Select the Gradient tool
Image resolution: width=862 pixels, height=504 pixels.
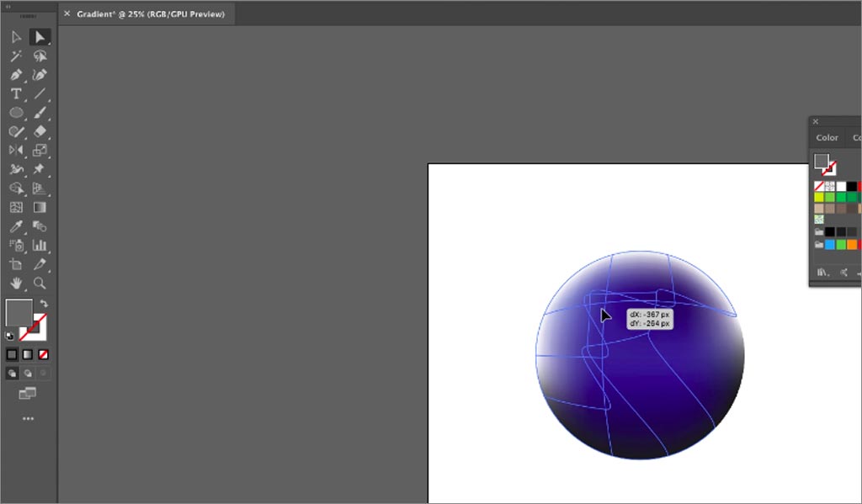pos(40,206)
